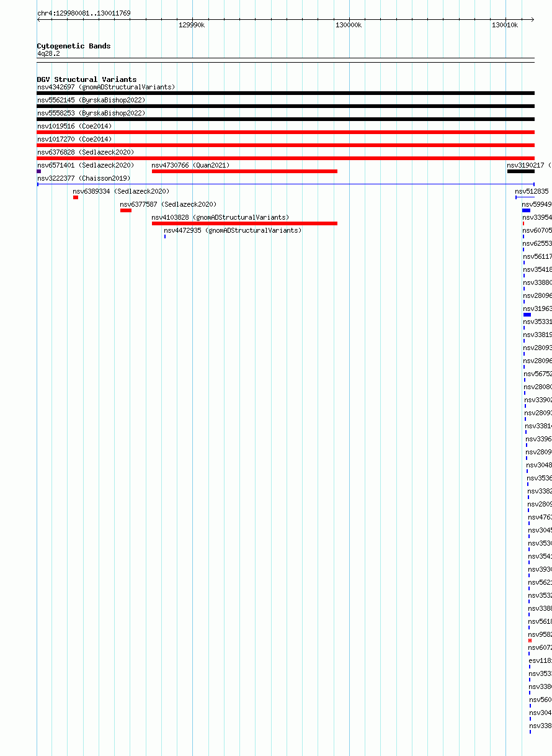Click the nsv512835 variant label
Viewport: 552px width, 756px height.
pyautogui.click(x=532, y=191)
